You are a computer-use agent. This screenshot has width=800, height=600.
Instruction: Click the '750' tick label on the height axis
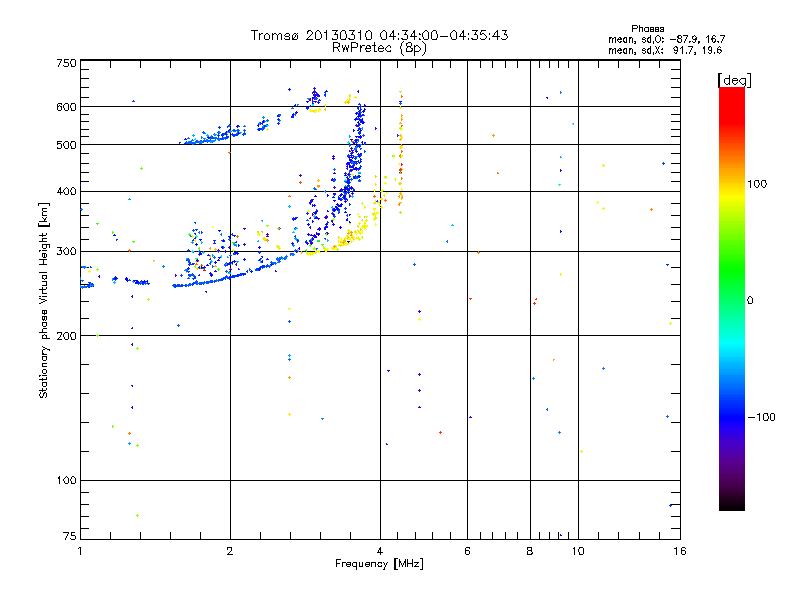coord(67,63)
